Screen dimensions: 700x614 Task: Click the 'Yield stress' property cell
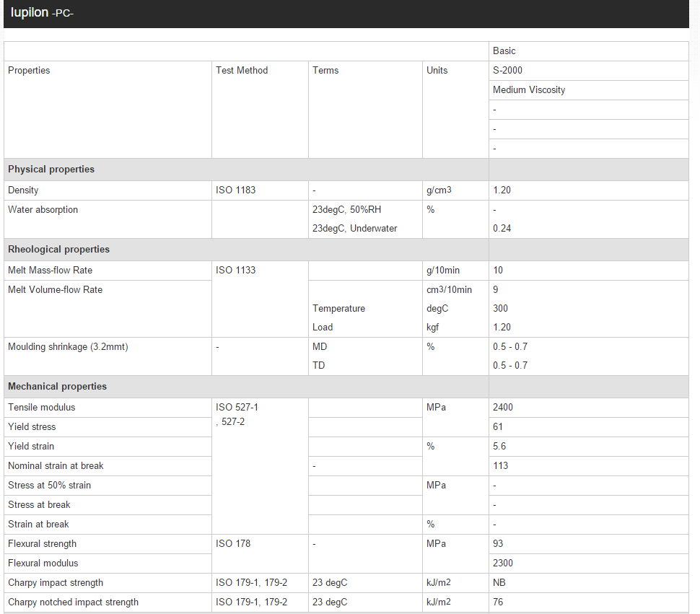[108, 427]
